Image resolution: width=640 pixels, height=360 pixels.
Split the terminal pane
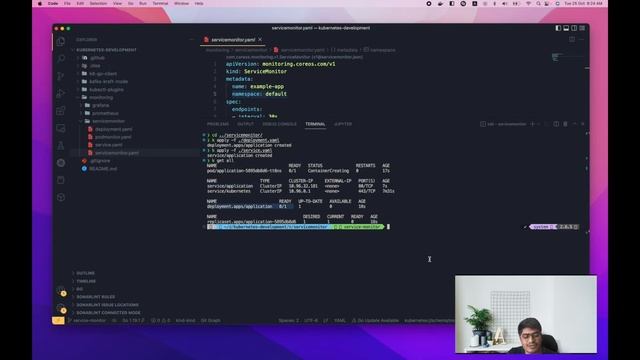(556, 124)
